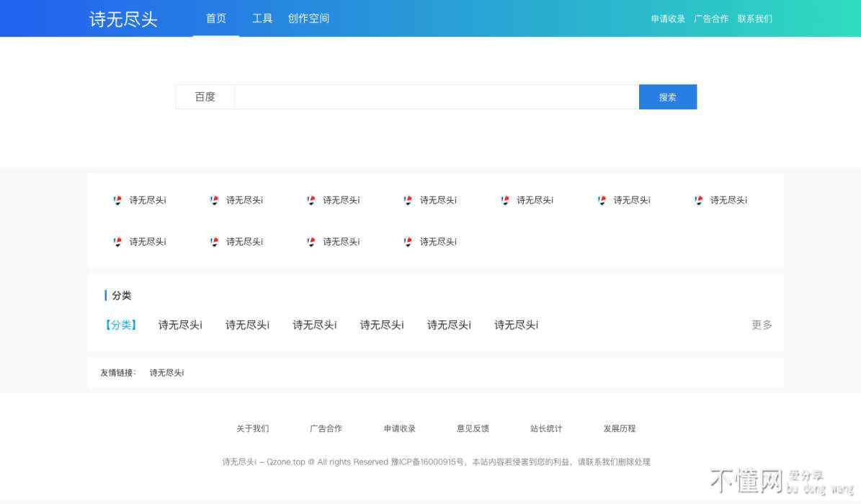
Task: Open the 百度 search engine selector
Action: coord(205,97)
